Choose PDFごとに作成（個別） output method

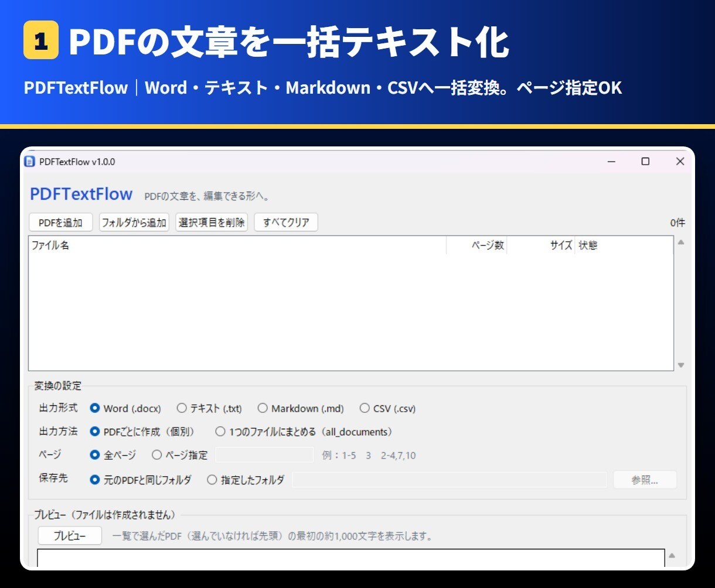[142, 432]
